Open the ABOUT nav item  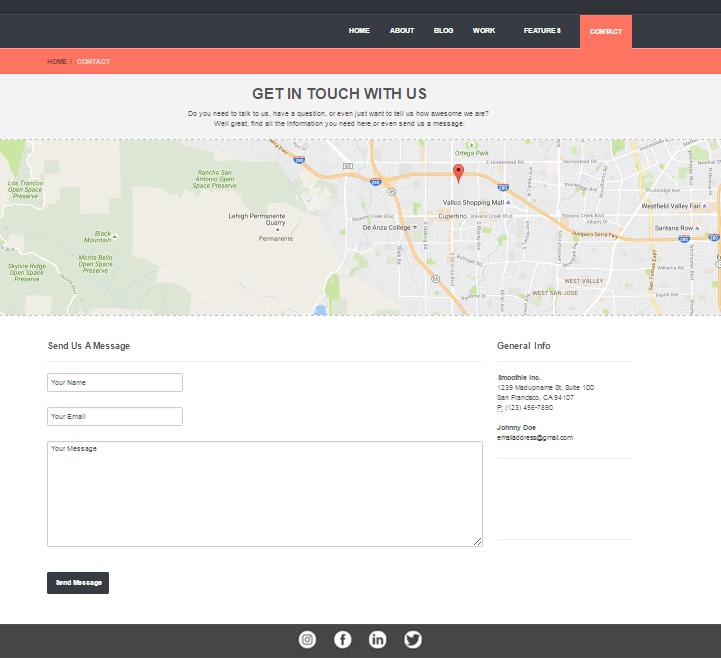[x=402, y=31]
